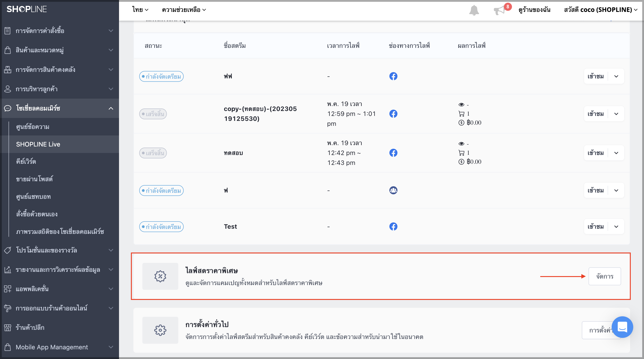The width and height of the screenshot is (644, 359).
Task: Open the ความช่วยเหลือ help dropdown
Action: [184, 10]
